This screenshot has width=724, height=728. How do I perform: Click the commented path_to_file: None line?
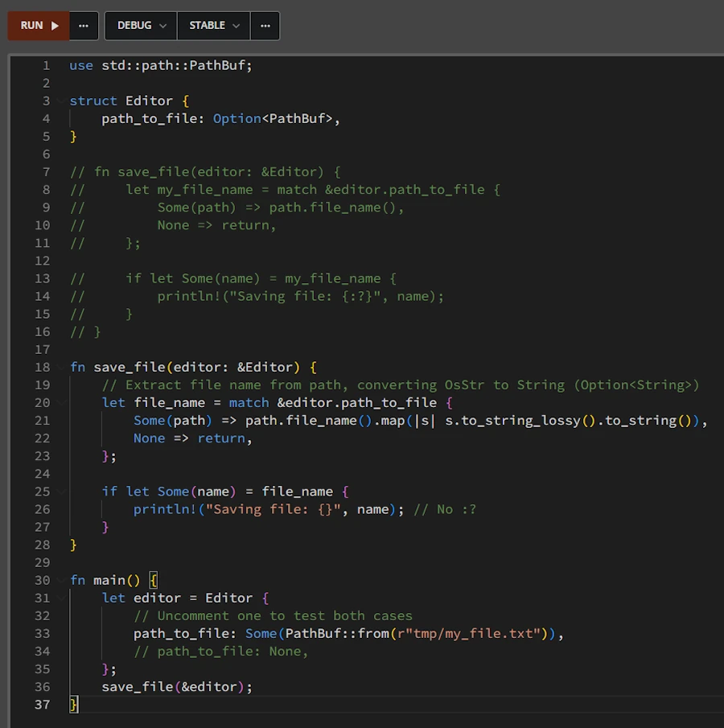(221, 652)
